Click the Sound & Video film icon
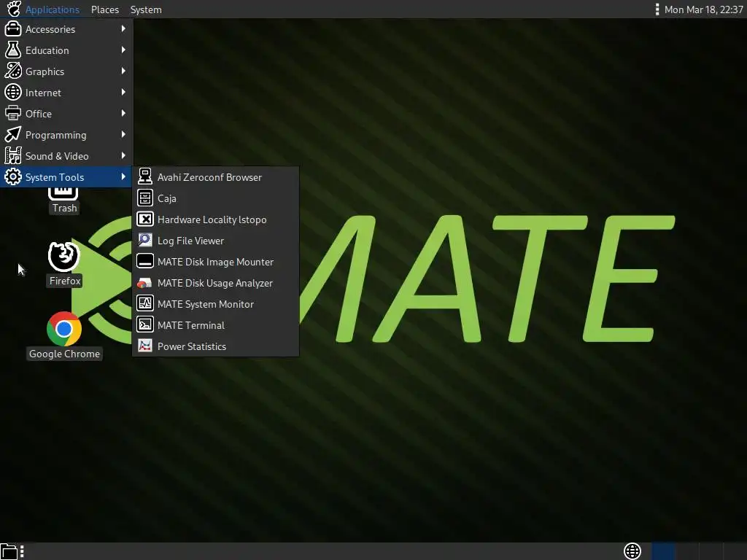The image size is (747, 560). click(13, 156)
